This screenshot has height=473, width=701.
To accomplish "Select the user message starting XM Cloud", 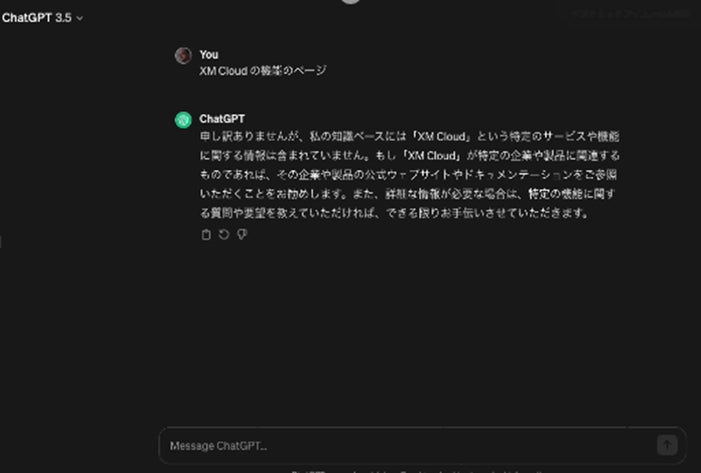I will pyautogui.click(x=263, y=71).
